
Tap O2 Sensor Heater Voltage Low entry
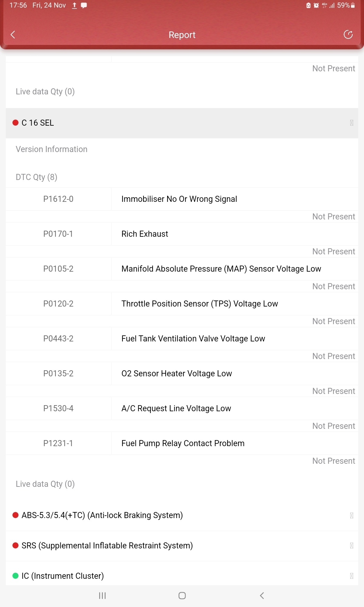(177, 374)
